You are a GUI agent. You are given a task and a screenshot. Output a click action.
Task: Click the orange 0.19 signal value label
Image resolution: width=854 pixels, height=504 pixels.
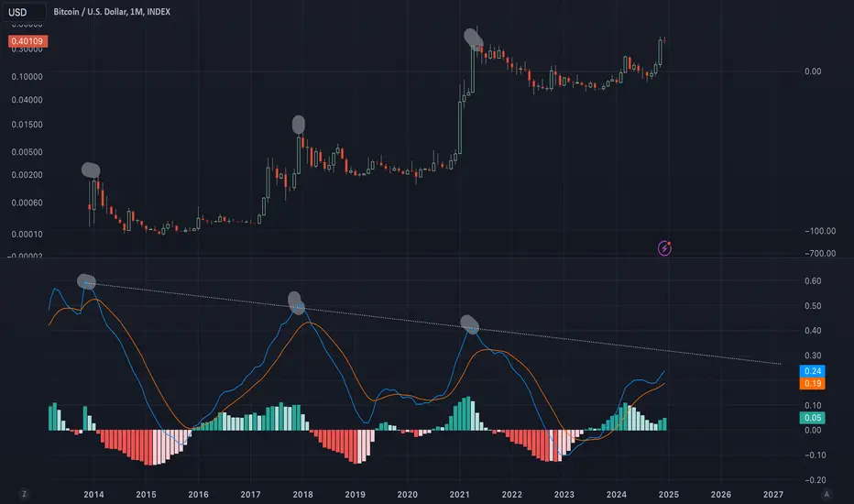pos(812,384)
